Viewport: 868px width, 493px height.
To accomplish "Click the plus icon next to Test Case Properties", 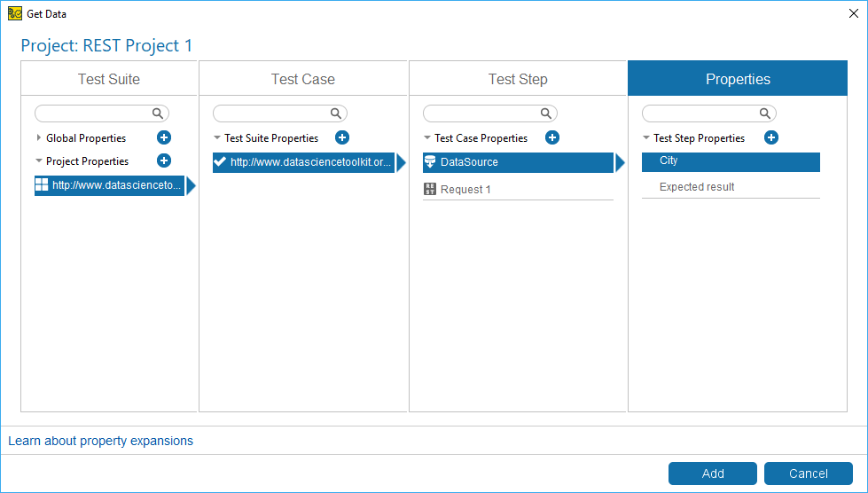I will click(551, 137).
